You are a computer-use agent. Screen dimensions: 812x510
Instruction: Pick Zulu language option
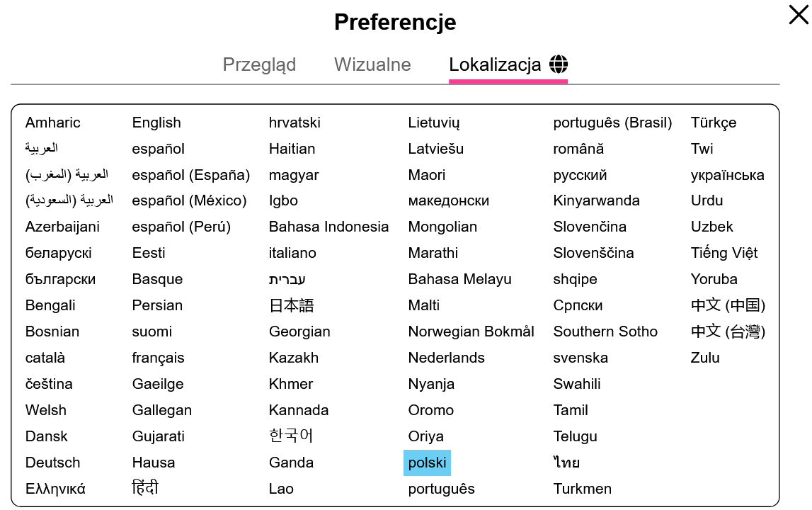point(705,358)
